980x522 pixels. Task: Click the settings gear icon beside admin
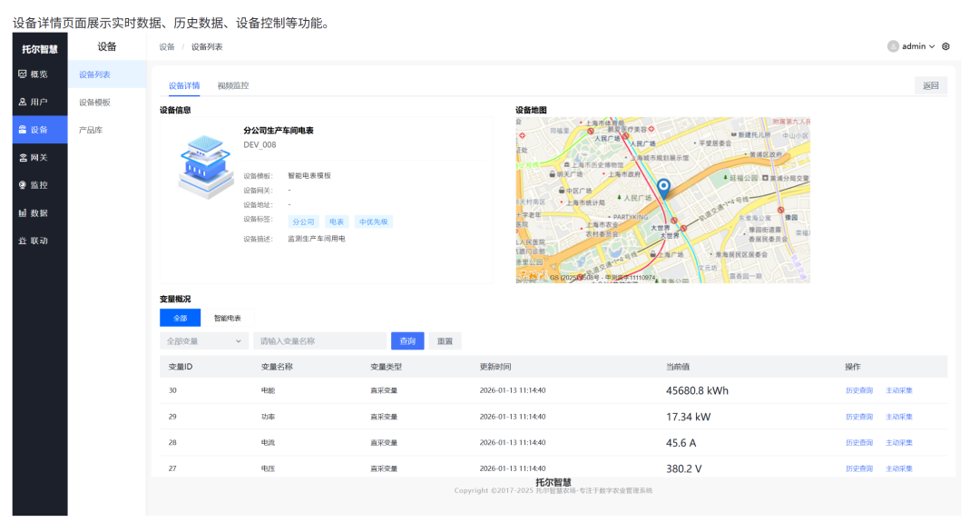tap(946, 46)
